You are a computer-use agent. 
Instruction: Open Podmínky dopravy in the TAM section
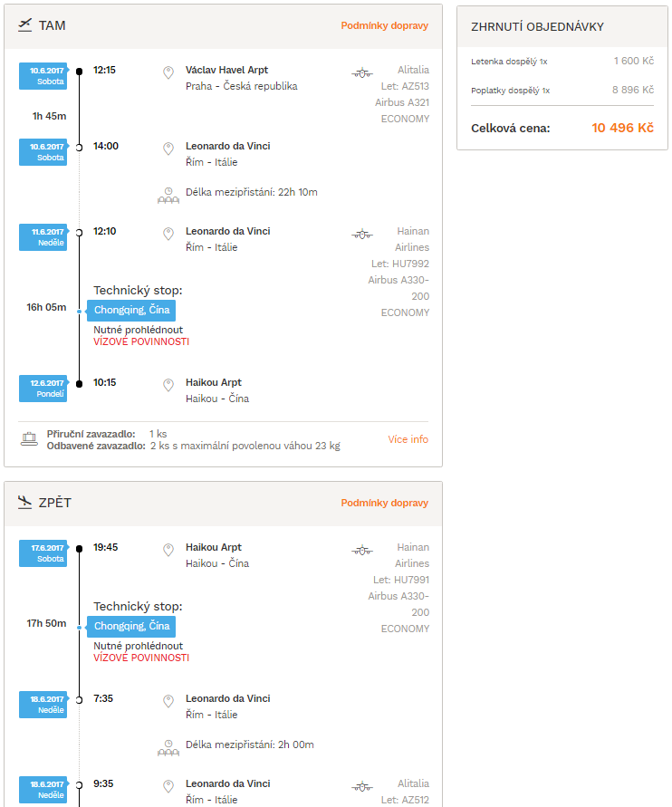[x=384, y=25]
